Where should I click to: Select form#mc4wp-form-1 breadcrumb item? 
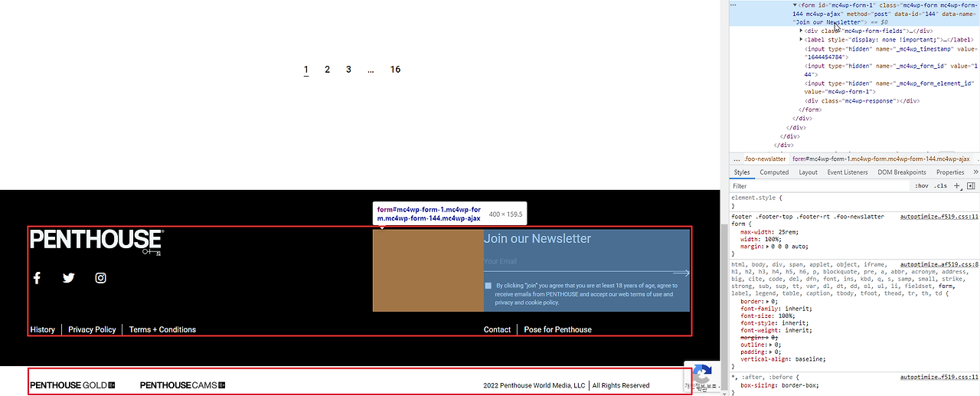point(881,159)
